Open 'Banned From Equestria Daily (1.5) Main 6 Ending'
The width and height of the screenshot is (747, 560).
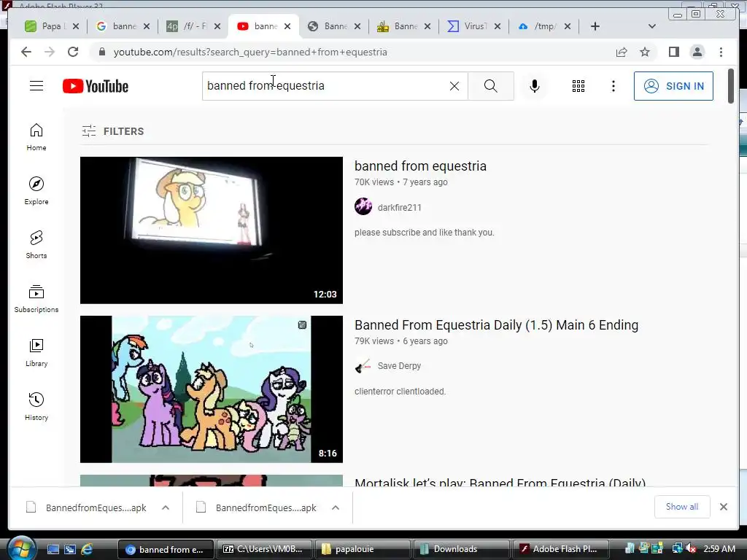coord(496,325)
